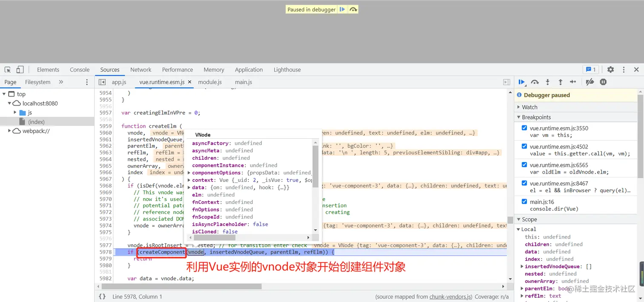Show more navigator tabs chevron
Screen dimensions: 644x302
(x=61, y=82)
